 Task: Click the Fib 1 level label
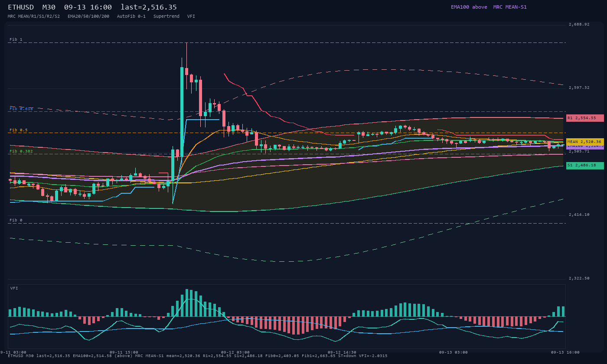coord(16,39)
